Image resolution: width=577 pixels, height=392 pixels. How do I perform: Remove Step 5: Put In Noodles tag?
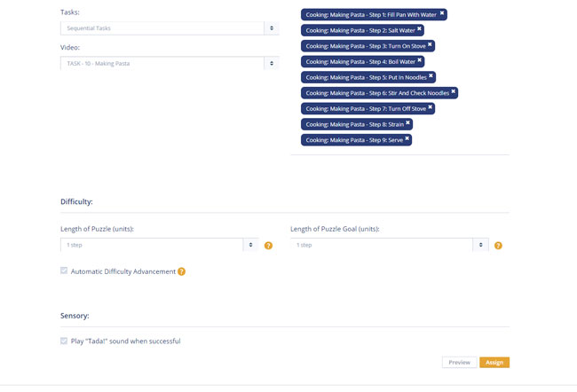(x=431, y=75)
